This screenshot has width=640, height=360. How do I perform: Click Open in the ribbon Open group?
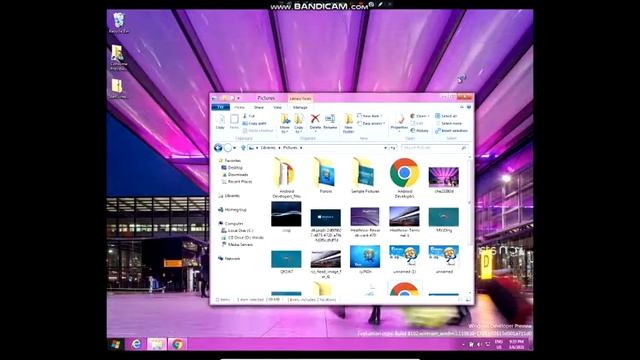point(419,116)
